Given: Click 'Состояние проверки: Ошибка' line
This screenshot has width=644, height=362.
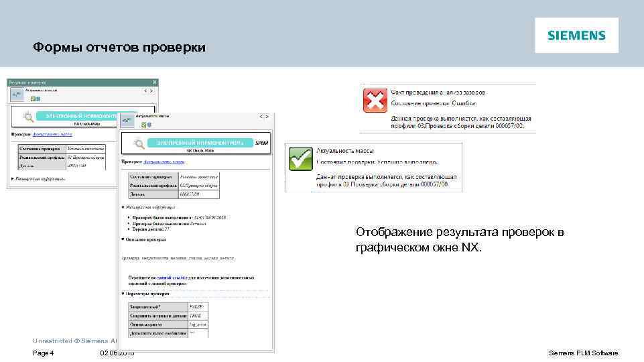Looking at the screenshot, I should (x=434, y=103).
